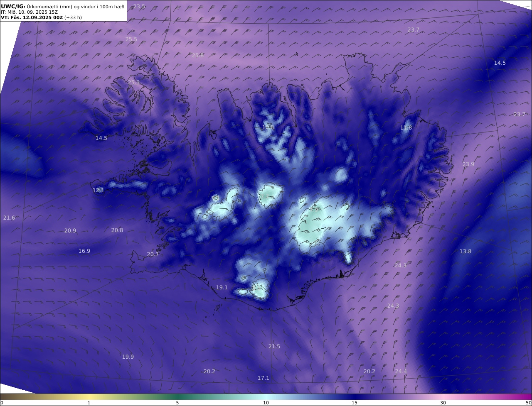Click the colour scale tick label 10
The height and width of the screenshot is (406, 532).
[x=266, y=403]
